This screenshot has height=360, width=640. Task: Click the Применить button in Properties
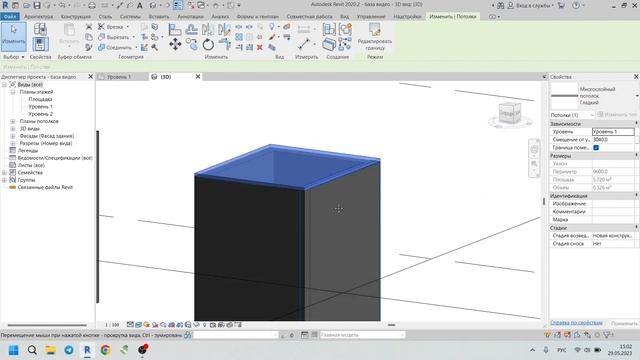[x=624, y=323]
